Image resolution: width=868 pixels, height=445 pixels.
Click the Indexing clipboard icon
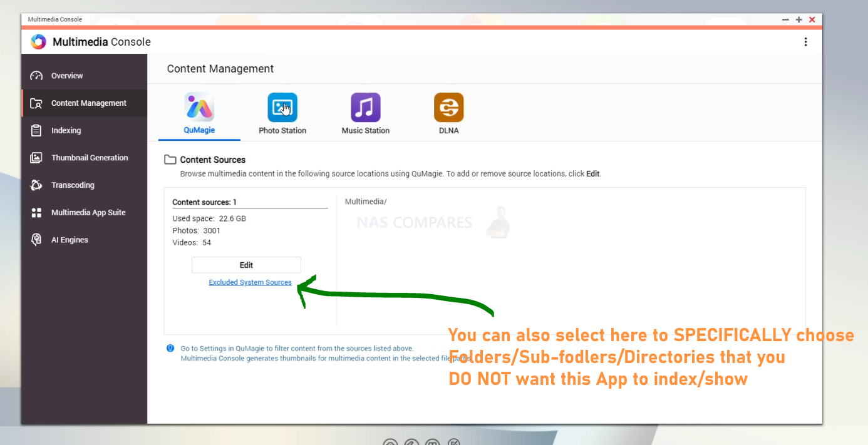tap(36, 131)
